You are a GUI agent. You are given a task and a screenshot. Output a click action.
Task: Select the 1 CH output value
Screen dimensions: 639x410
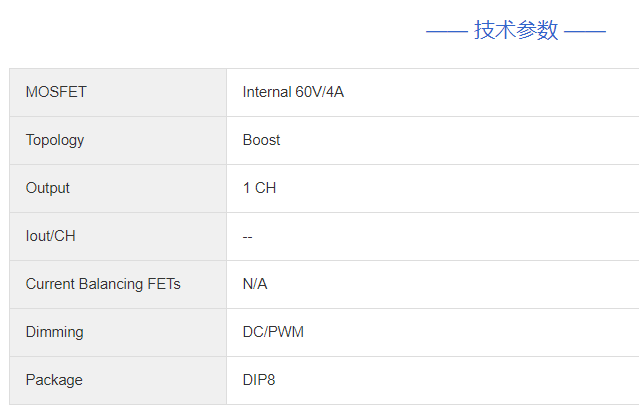pos(259,188)
